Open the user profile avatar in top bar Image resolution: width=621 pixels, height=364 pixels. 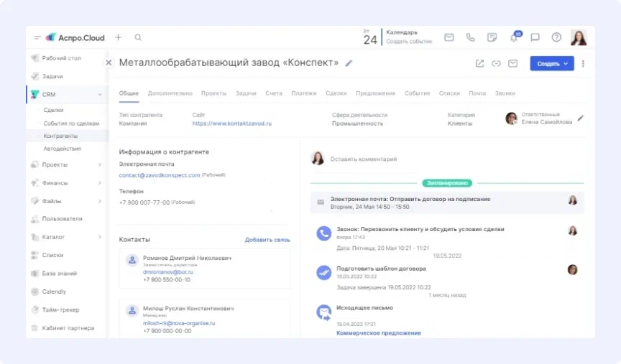point(579,37)
